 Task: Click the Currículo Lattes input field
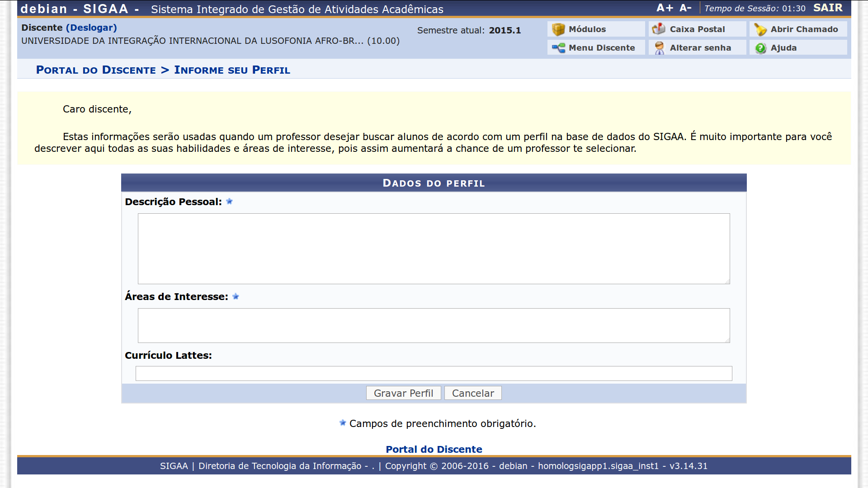tap(434, 373)
